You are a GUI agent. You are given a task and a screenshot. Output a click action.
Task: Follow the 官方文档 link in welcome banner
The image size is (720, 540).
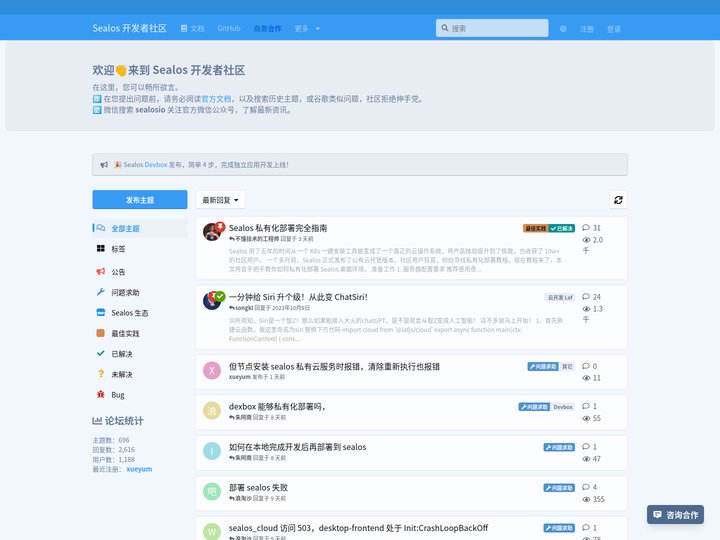[x=216, y=99]
